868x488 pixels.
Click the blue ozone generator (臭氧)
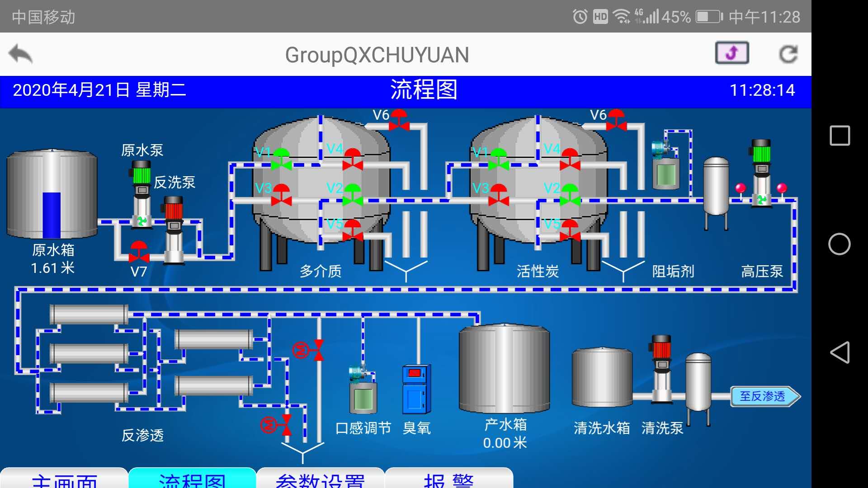[416, 389]
